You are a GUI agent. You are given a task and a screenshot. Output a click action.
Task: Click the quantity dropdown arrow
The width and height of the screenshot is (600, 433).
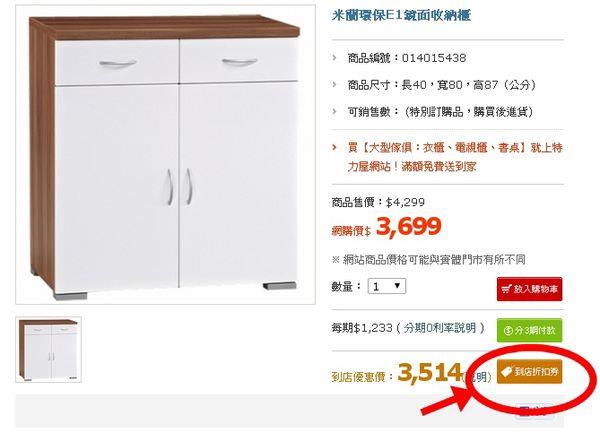tap(397, 286)
